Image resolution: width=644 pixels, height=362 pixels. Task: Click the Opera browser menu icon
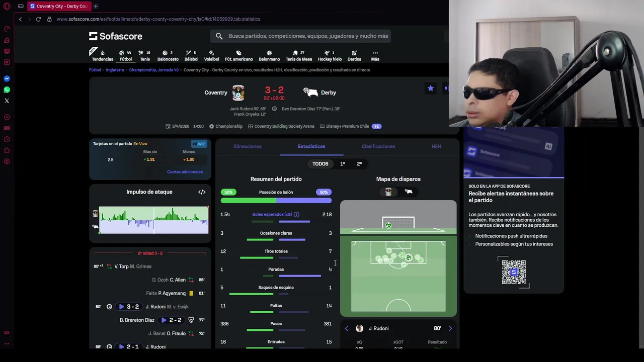click(7, 6)
